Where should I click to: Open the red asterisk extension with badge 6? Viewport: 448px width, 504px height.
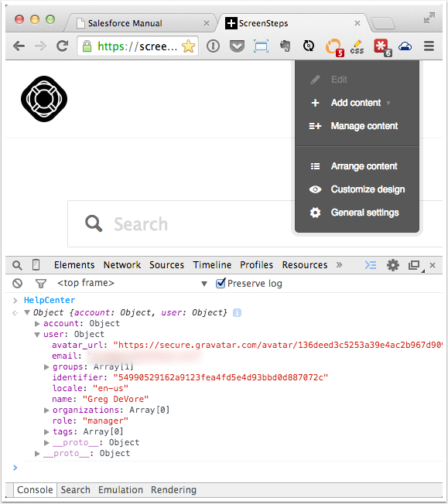[x=382, y=48]
